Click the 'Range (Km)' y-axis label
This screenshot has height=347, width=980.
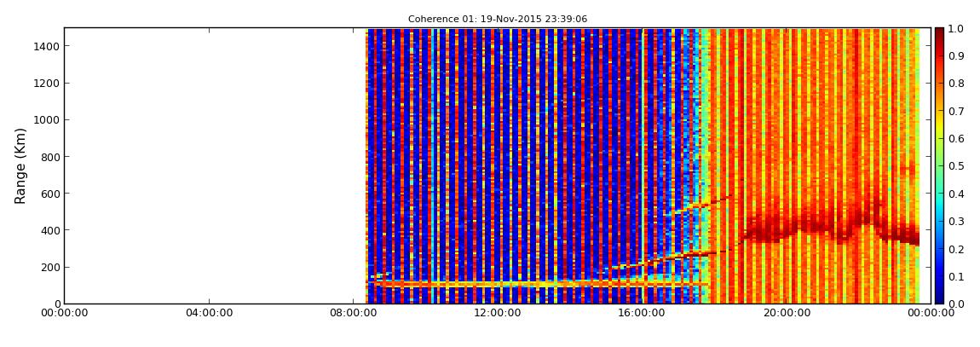pos(20,166)
